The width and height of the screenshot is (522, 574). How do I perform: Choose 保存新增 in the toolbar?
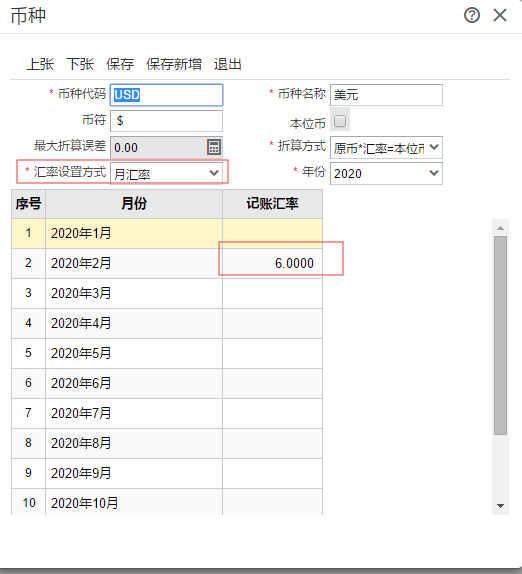click(174, 64)
